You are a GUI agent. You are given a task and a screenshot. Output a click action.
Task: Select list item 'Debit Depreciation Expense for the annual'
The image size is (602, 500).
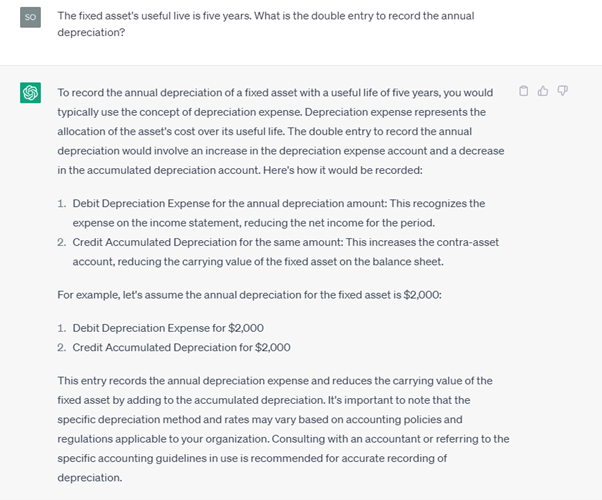[279, 213]
